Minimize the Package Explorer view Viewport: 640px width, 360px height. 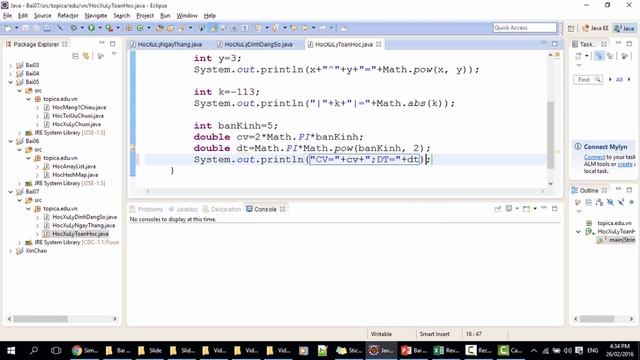[x=102, y=43]
